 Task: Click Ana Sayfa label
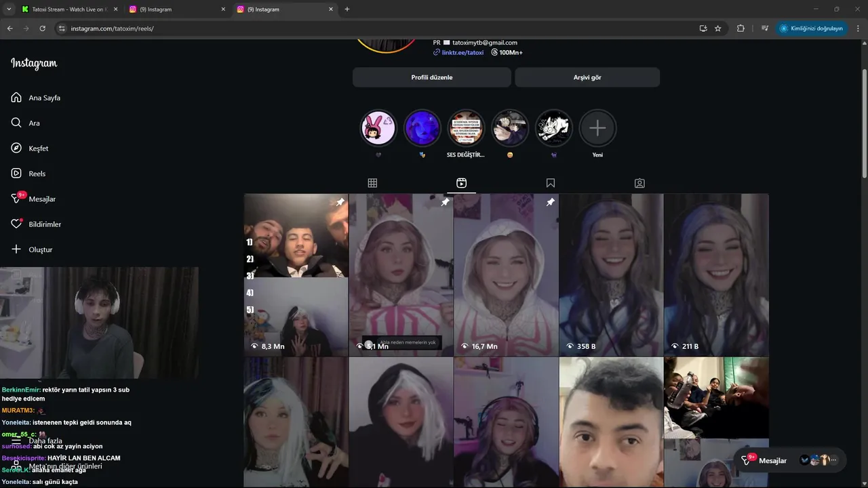(x=45, y=98)
